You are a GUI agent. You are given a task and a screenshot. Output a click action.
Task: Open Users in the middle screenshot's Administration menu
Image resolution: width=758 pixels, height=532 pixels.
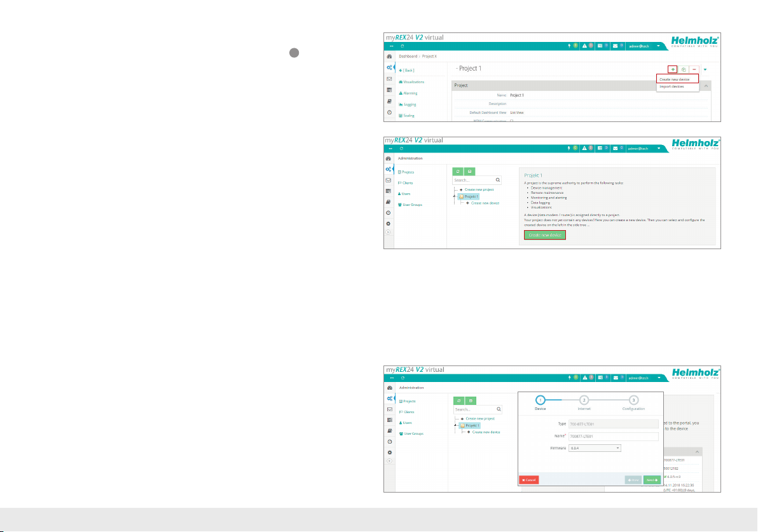[x=404, y=194]
